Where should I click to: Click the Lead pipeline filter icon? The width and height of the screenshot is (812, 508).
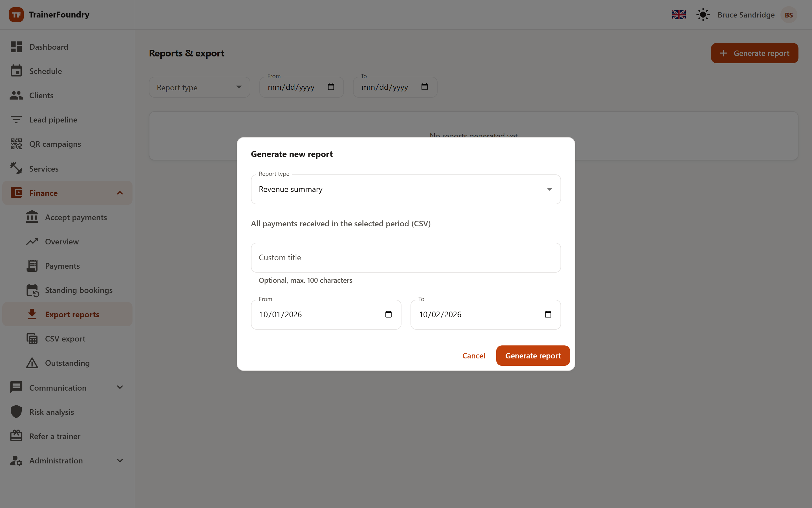(16, 120)
